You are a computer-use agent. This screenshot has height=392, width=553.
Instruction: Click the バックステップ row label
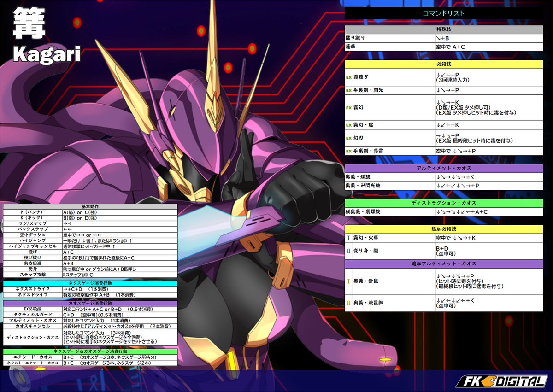click(x=33, y=229)
